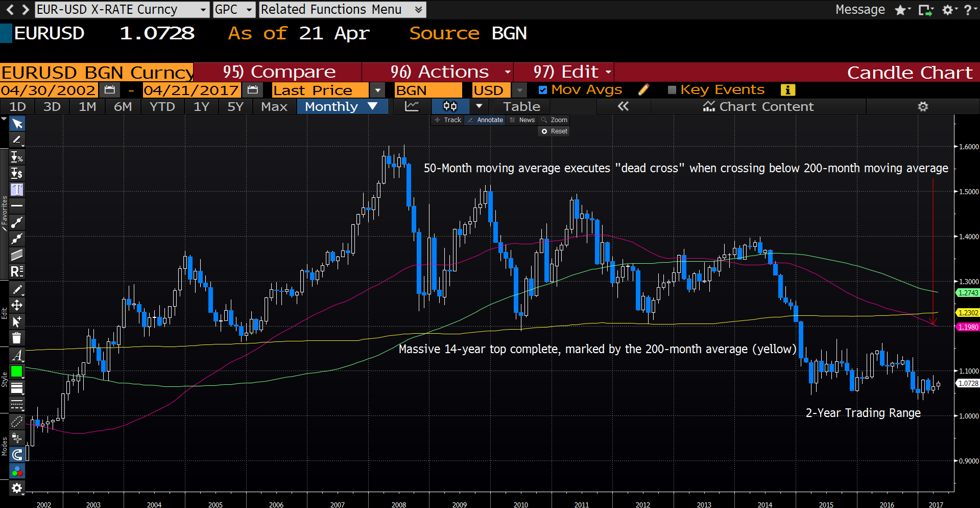Open the star favorites menu
This screenshot has height=508, width=980.
902,10
